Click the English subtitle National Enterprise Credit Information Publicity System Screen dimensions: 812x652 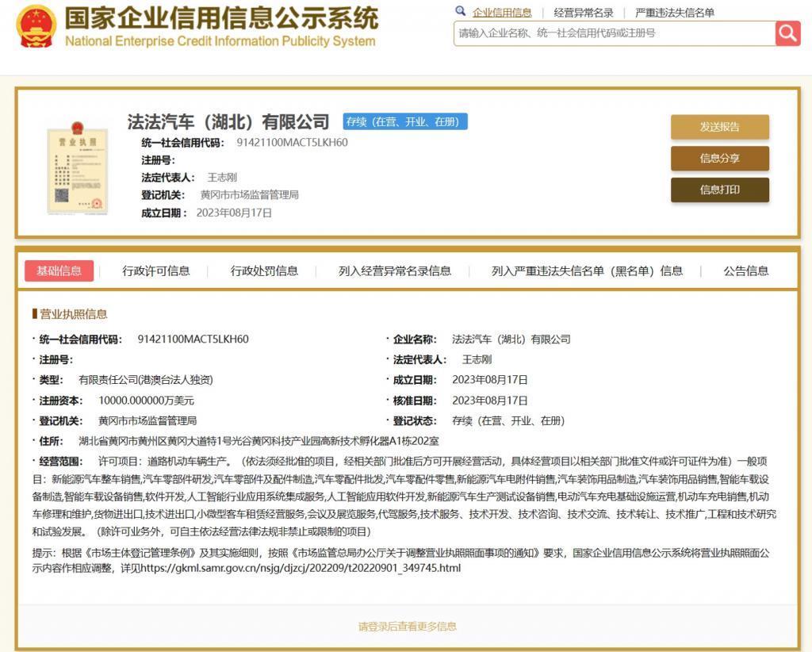coord(220,41)
